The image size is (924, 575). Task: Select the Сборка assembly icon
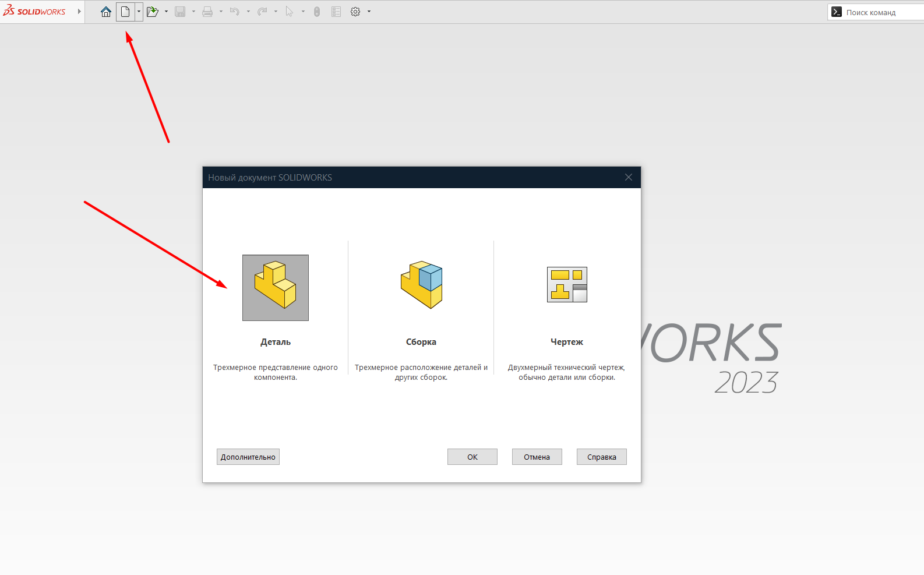[x=421, y=285]
